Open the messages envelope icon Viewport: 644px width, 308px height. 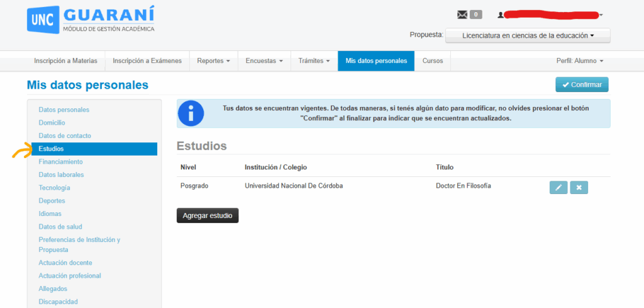click(x=462, y=14)
